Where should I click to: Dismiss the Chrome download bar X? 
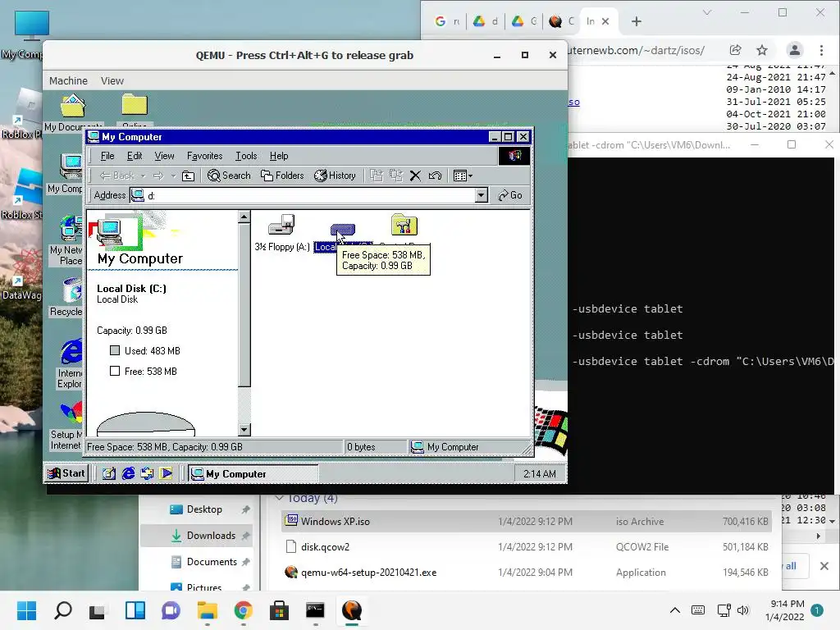[x=824, y=566]
